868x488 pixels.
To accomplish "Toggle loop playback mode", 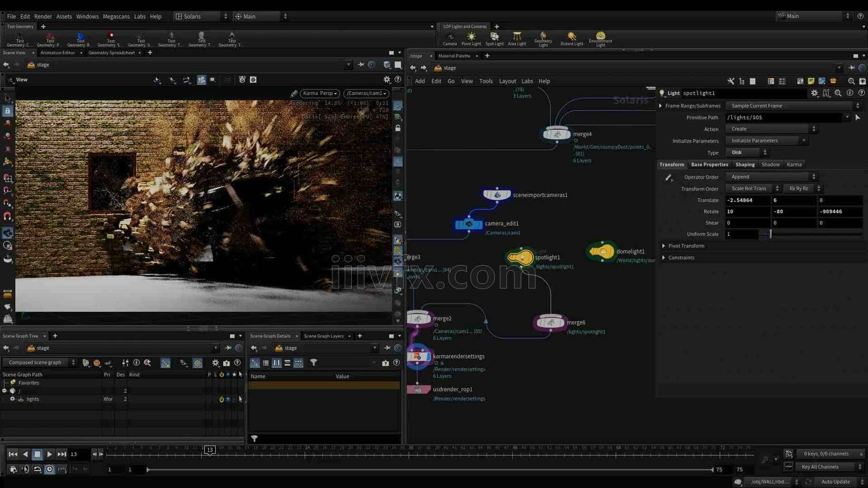I will [37, 469].
